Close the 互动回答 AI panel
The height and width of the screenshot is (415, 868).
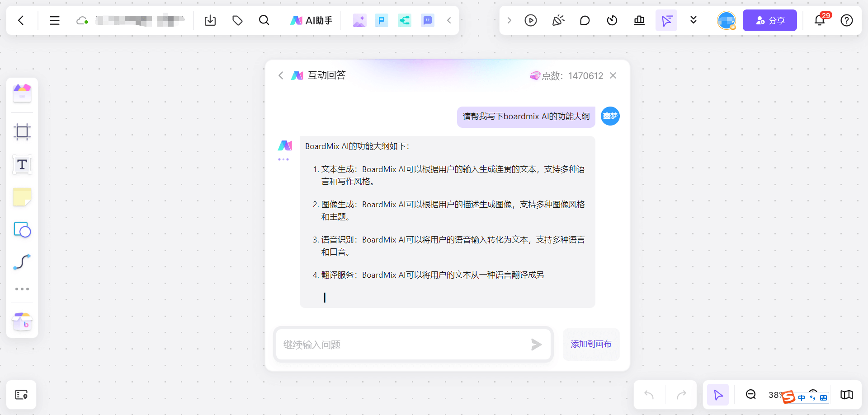coord(613,75)
